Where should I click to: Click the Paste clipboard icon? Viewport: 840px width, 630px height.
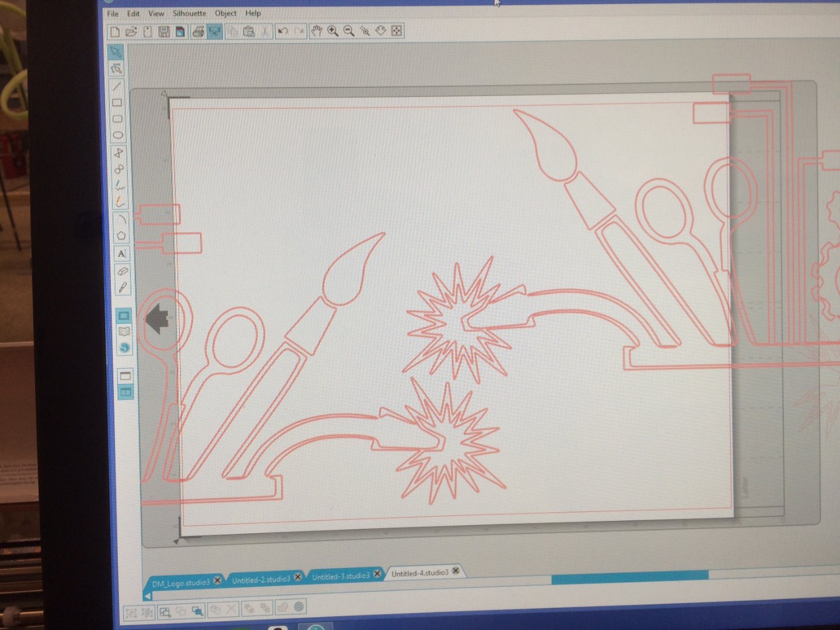pyautogui.click(x=249, y=32)
